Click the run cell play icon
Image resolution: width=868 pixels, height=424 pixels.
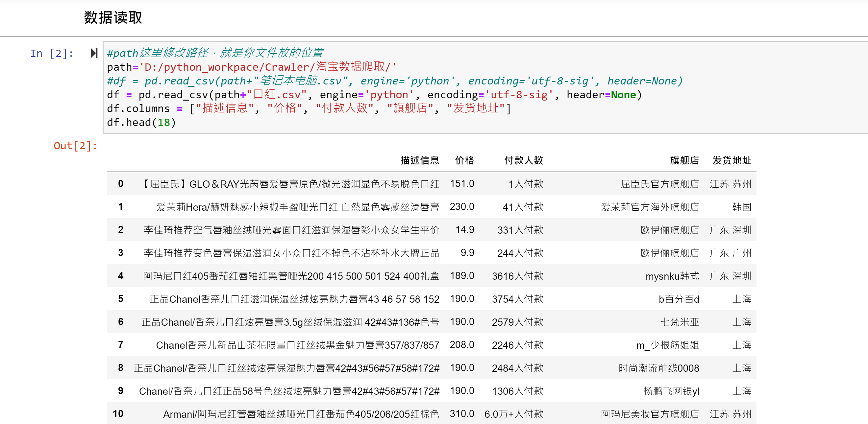pyautogui.click(x=94, y=53)
